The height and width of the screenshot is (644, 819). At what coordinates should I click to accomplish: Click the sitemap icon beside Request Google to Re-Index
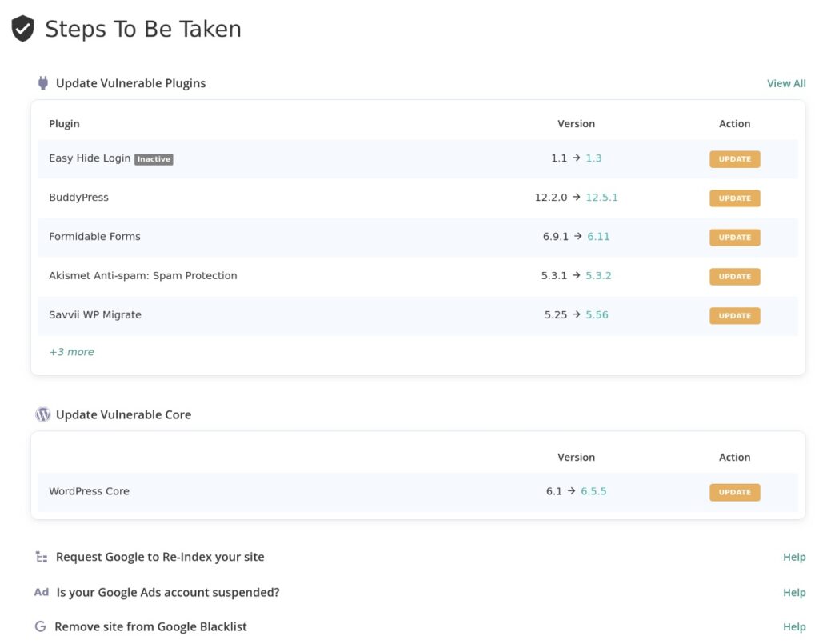click(x=42, y=558)
